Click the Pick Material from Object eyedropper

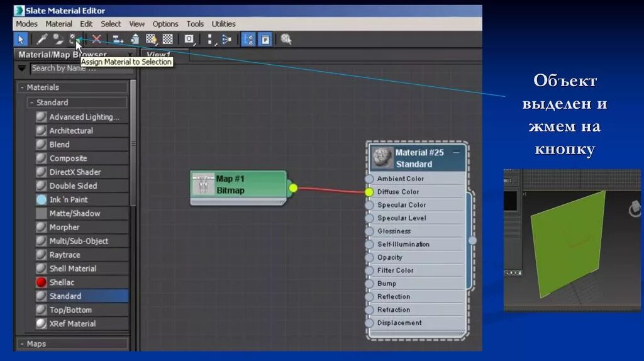tap(42, 40)
